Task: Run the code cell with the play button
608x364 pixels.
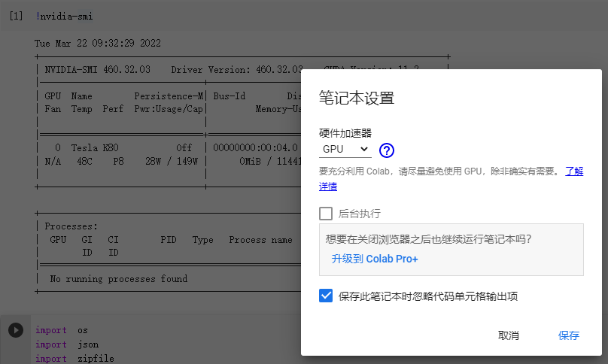Action: tap(15, 330)
